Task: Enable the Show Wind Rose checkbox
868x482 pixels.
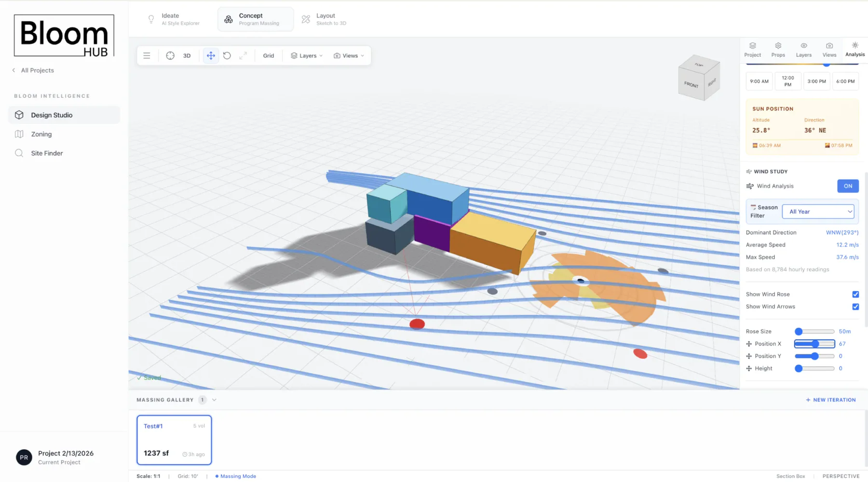Action: (x=855, y=294)
